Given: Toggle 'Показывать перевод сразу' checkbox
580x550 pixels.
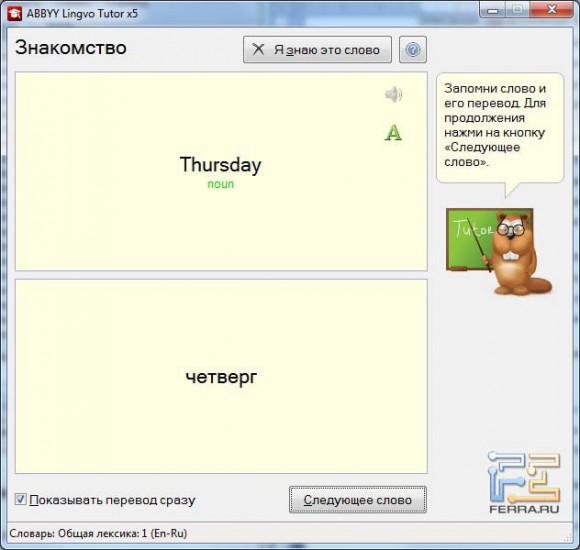Looking at the screenshot, I should tap(20, 500).
